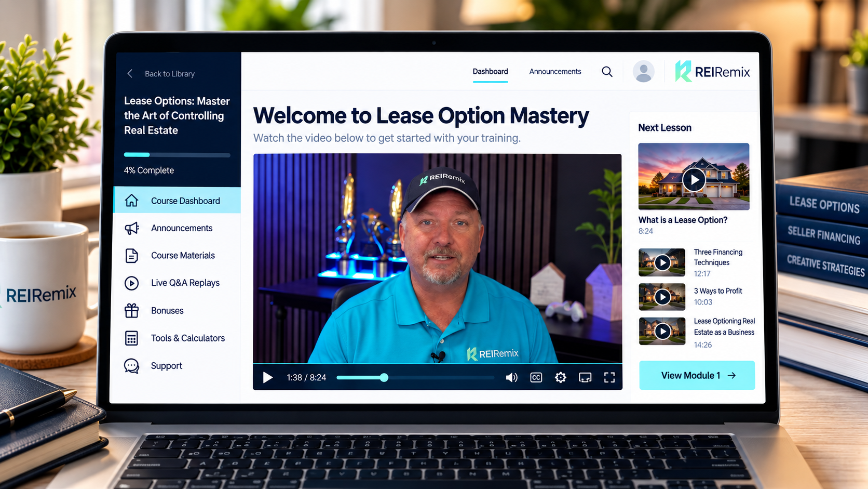The height and width of the screenshot is (489, 868).
Task: Click the "4% Complete" text
Action: pos(149,170)
